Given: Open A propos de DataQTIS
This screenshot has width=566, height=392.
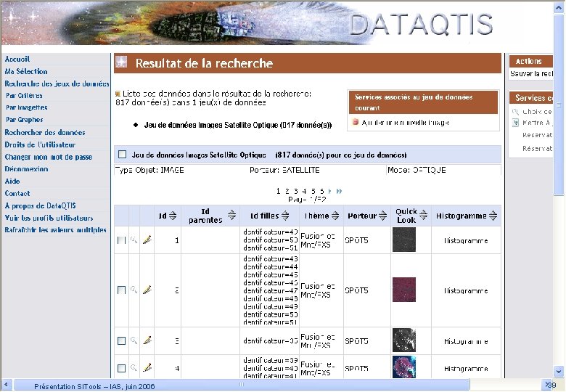Looking at the screenshot, I should 40,205.
